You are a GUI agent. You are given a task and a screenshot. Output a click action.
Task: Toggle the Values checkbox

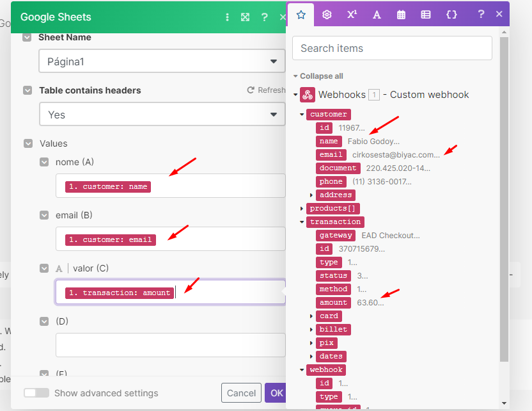(x=28, y=143)
